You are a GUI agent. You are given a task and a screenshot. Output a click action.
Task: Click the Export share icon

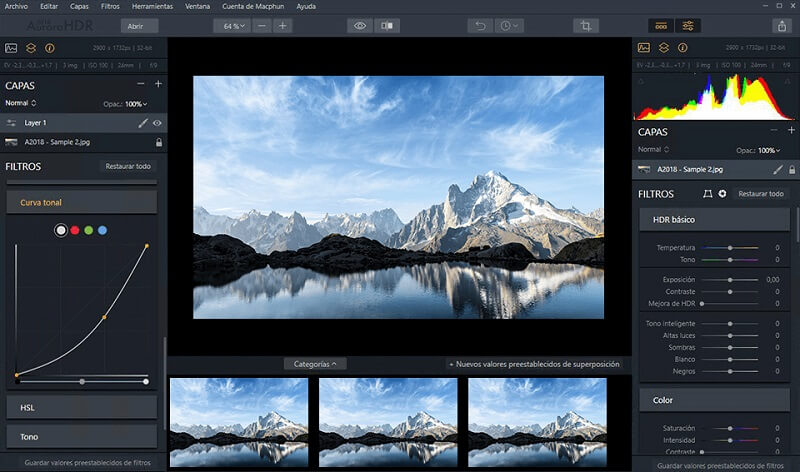point(780,25)
